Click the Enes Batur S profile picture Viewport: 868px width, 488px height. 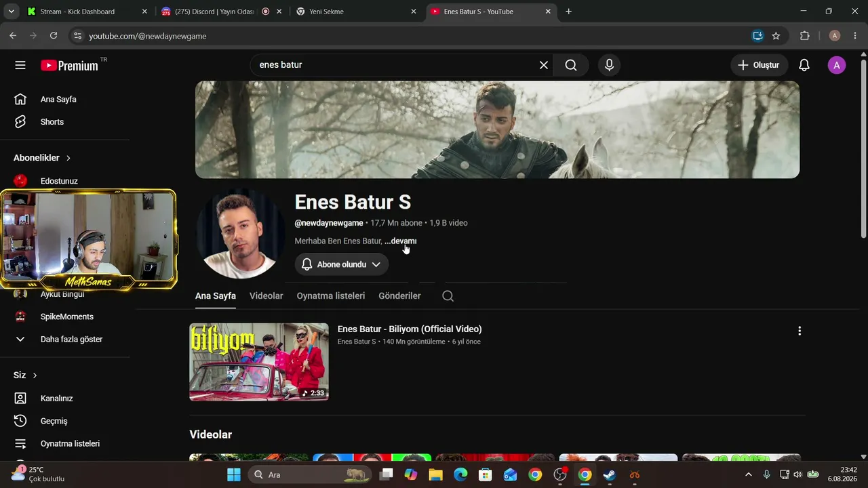coord(240,235)
